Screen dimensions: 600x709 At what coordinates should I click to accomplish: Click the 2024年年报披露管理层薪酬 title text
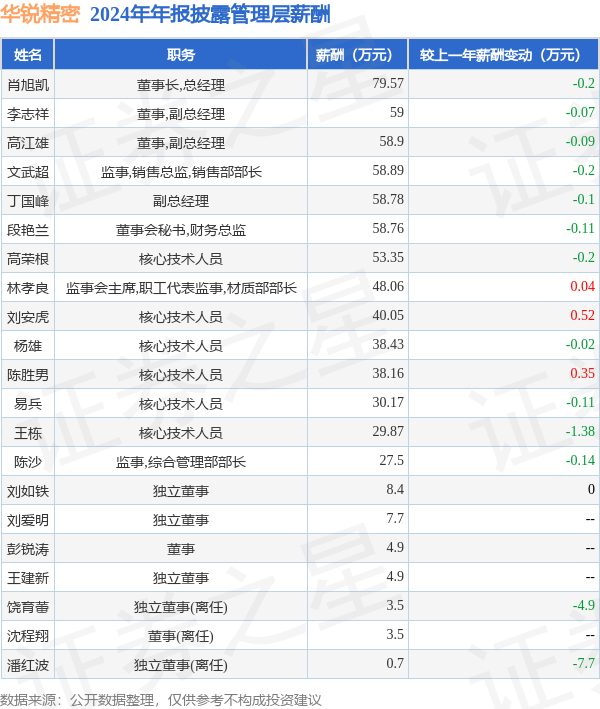coord(210,14)
